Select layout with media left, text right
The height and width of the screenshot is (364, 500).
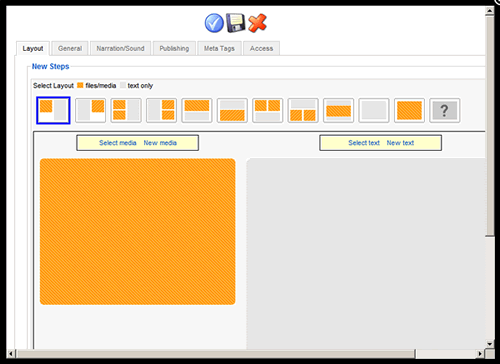tap(53, 110)
